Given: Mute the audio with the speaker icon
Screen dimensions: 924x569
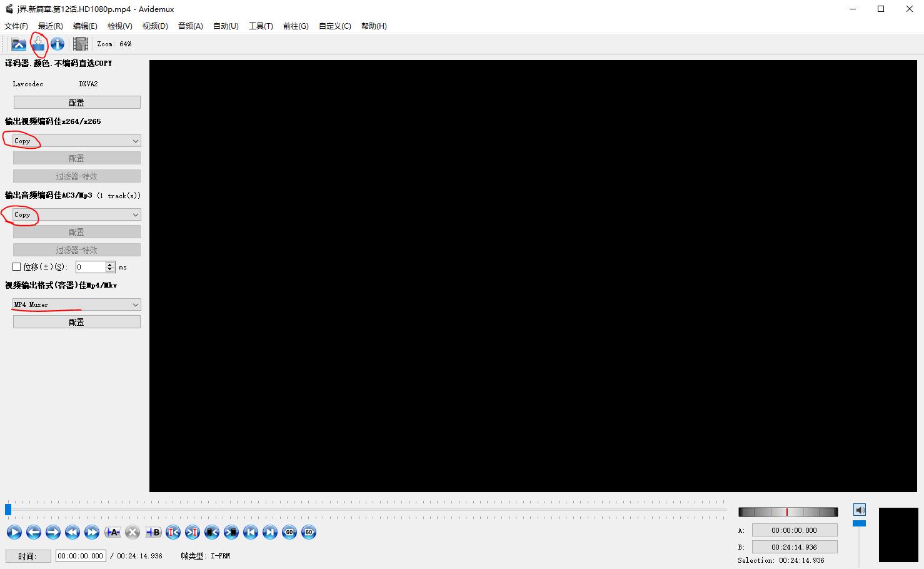Looking at the screenshot, I should [859, 510].
